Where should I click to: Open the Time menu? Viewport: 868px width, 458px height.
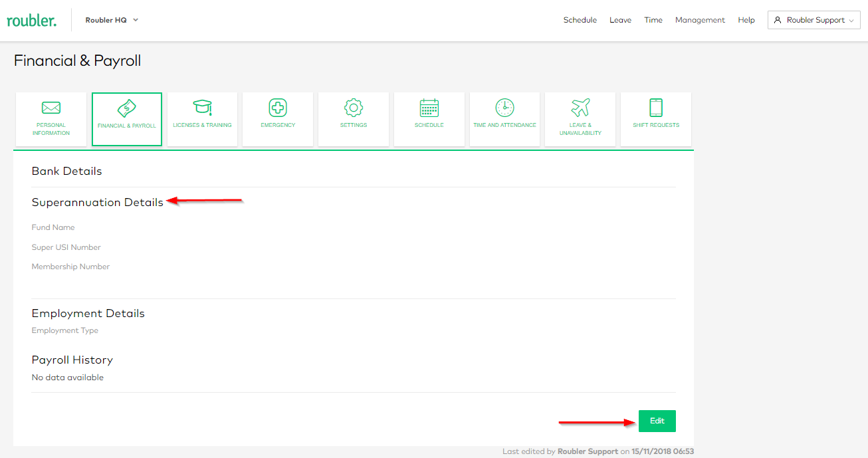(x=653, y=20)
